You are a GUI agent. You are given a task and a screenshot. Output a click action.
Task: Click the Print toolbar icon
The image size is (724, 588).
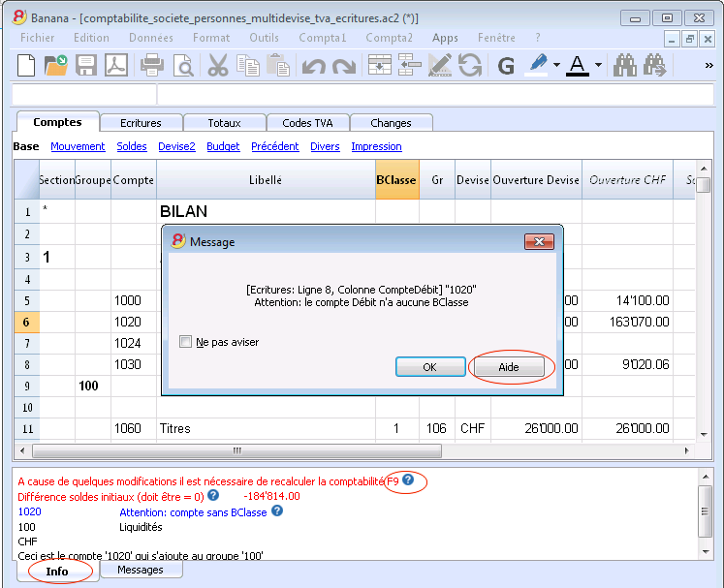(x=152, y=65)
